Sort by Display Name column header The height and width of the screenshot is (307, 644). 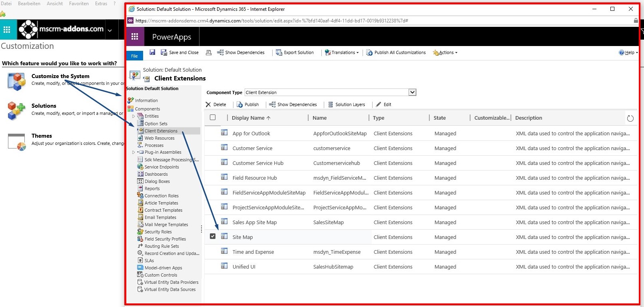(251, 118)
